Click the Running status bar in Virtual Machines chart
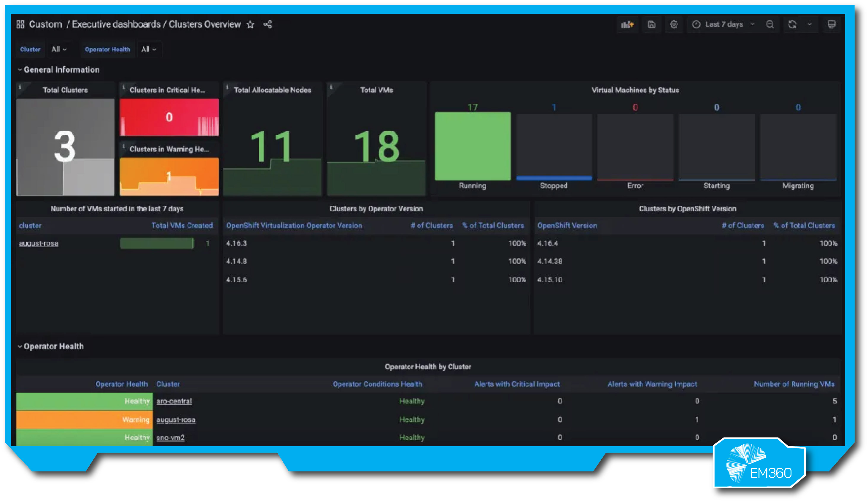The image size is (868, 502). [x=473, y=145]
